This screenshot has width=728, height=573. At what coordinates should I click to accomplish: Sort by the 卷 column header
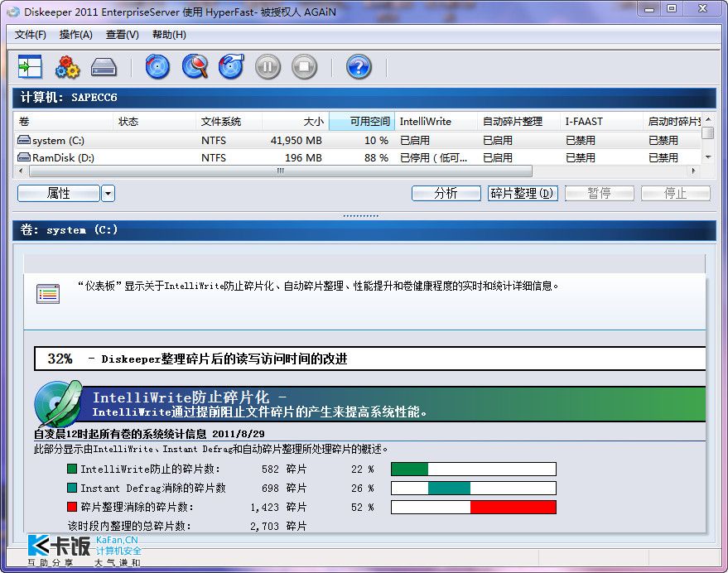tap(63, 122)
